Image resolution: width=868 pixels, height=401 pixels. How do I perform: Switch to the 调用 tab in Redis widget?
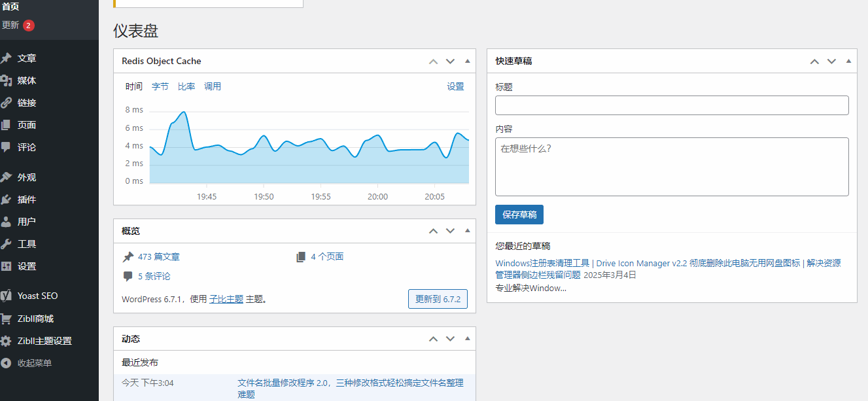tap(213, 86)
